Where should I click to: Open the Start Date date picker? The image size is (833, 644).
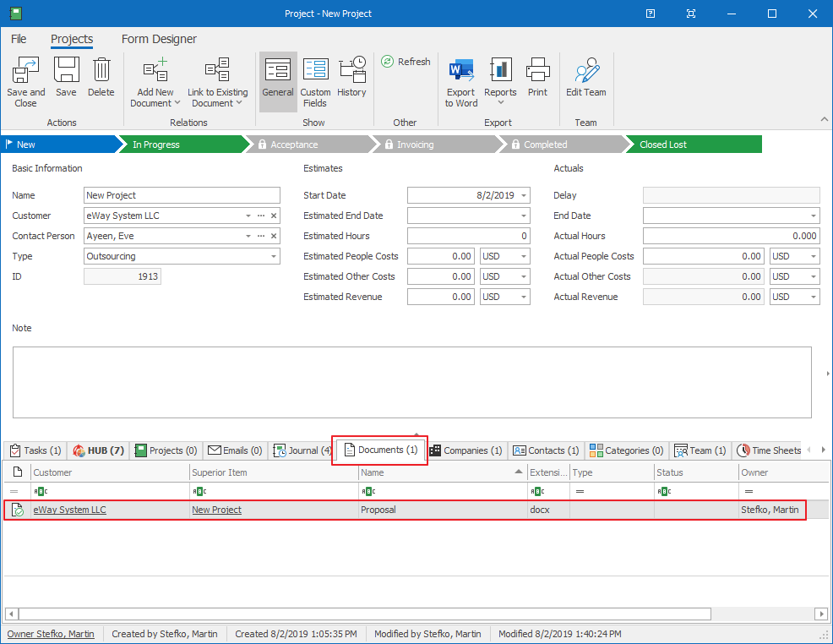(x=524, y=194)
